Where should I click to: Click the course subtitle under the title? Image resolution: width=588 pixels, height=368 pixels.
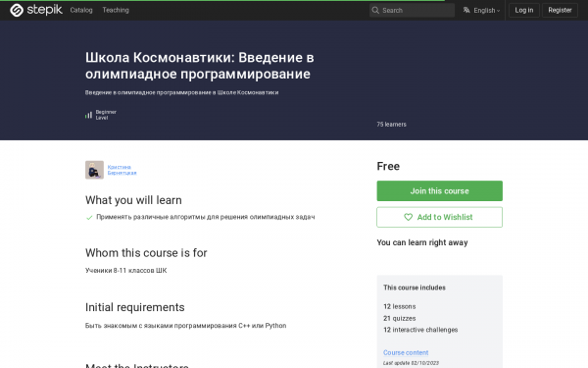click(182, 92)
